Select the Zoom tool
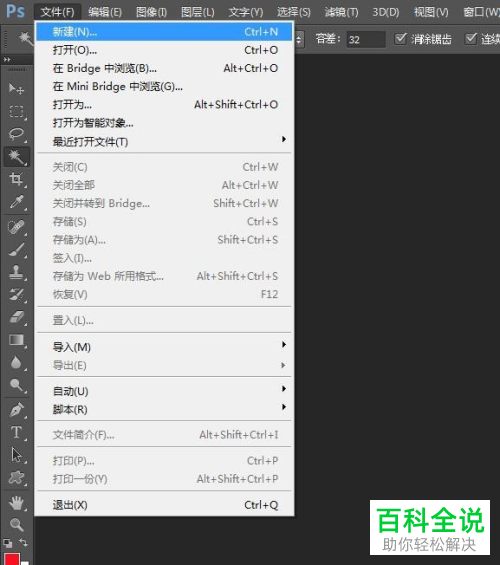The image size is (500, 565). (16, 525)
